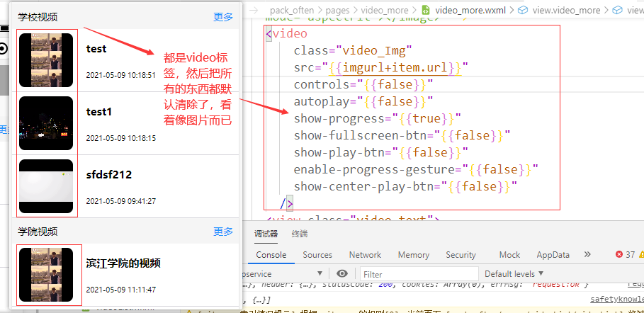Switch to the 调试器 tab
This screenshot has width=644, height=313.
pos(266,234)
